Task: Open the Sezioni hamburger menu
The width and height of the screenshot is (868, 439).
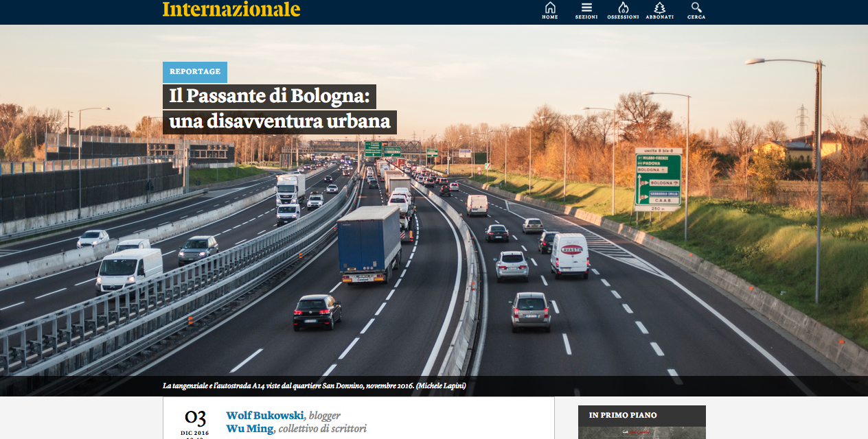Action: point(586,10)
